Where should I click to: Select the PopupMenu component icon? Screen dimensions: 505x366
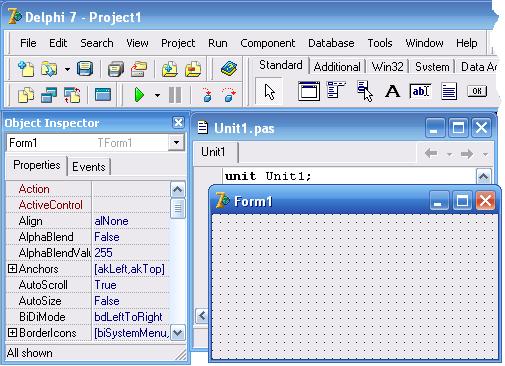point(365,91)
